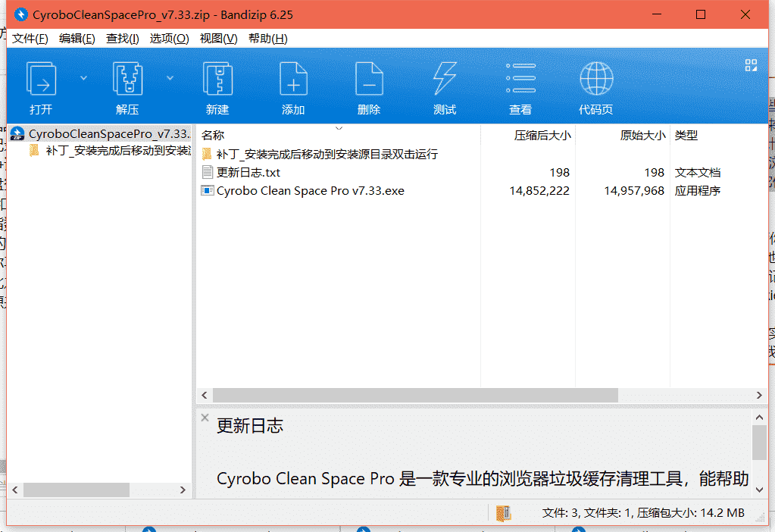The image size is (775, 532).
Task: Open the 选项(O) menu
Action: point(169,39)
